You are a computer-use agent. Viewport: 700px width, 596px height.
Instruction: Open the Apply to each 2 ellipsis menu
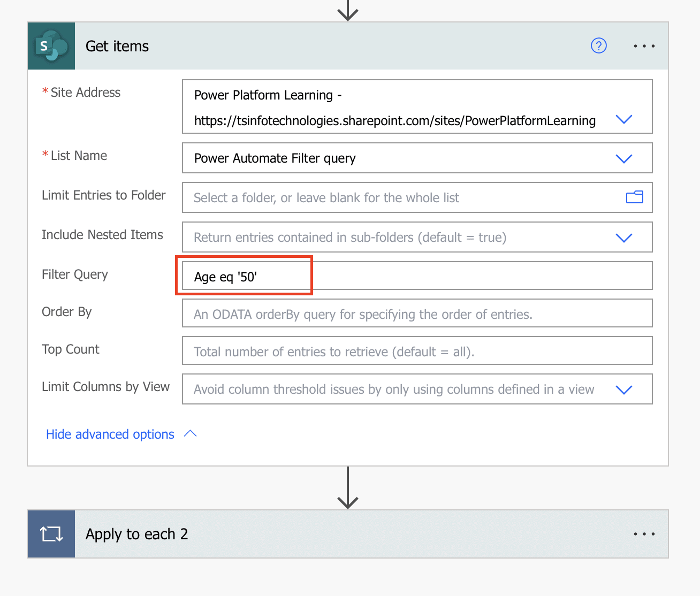(644, 533)
